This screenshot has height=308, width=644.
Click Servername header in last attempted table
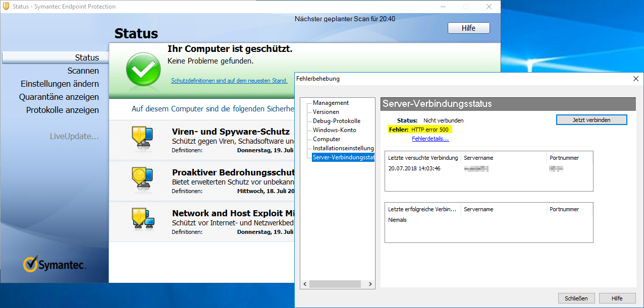tap(504, 158)
